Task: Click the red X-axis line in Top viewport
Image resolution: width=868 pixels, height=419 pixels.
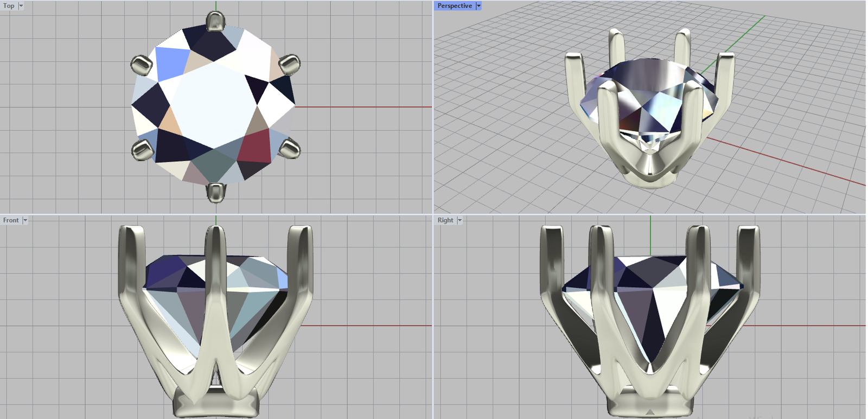Action: pyautogui.click(x=363, y=107)
